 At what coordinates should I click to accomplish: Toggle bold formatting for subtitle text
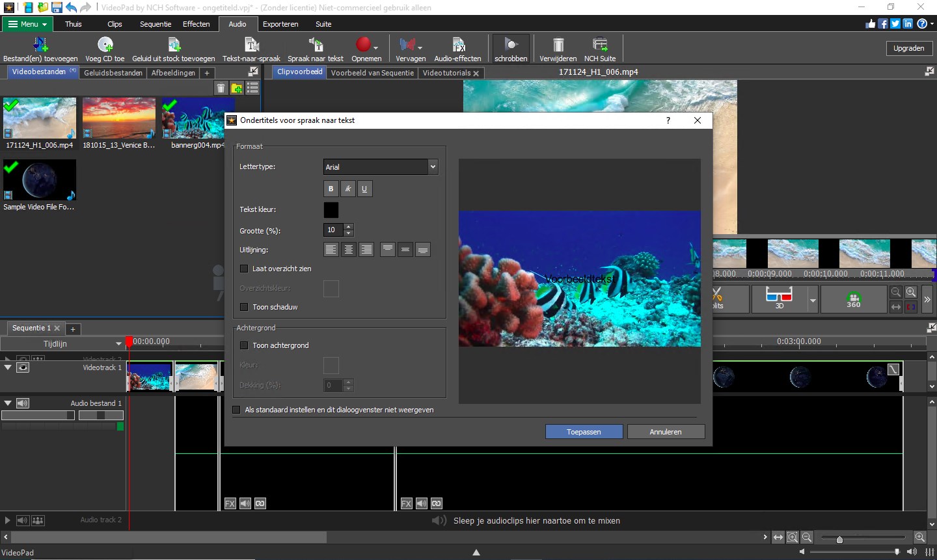[x=331, y=189]
